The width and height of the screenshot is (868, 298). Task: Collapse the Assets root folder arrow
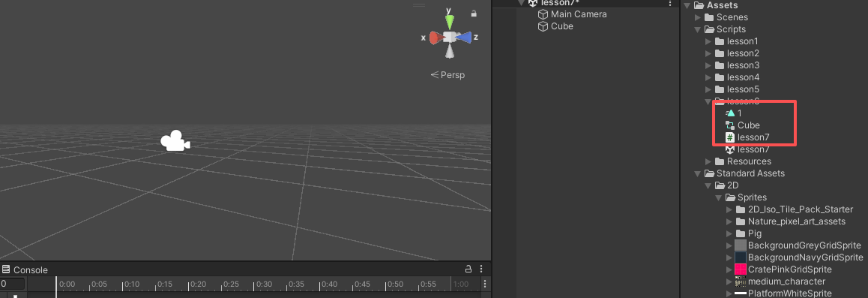687,5
